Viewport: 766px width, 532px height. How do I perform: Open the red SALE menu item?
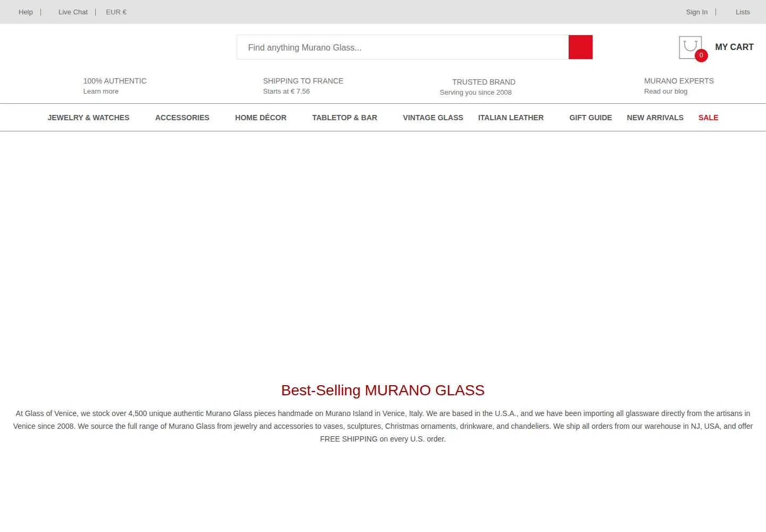[708, 118]
